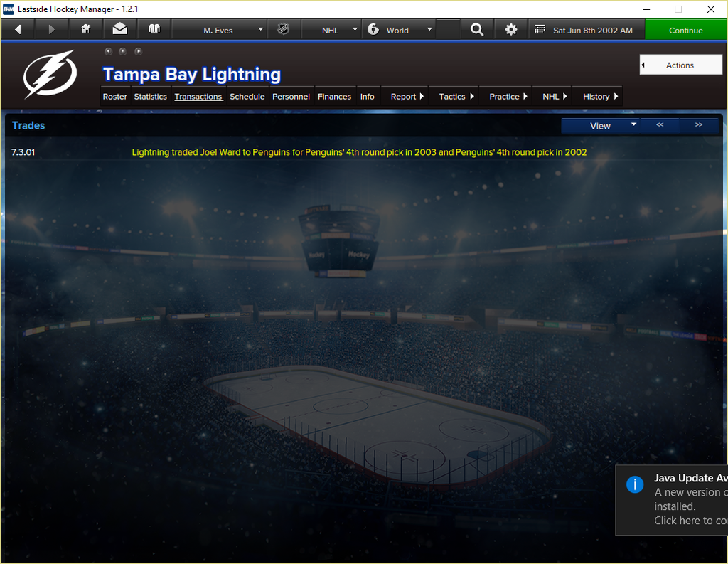Open settings with the gear icon
This screenshot has height=564, width=728.
(511, 30)
